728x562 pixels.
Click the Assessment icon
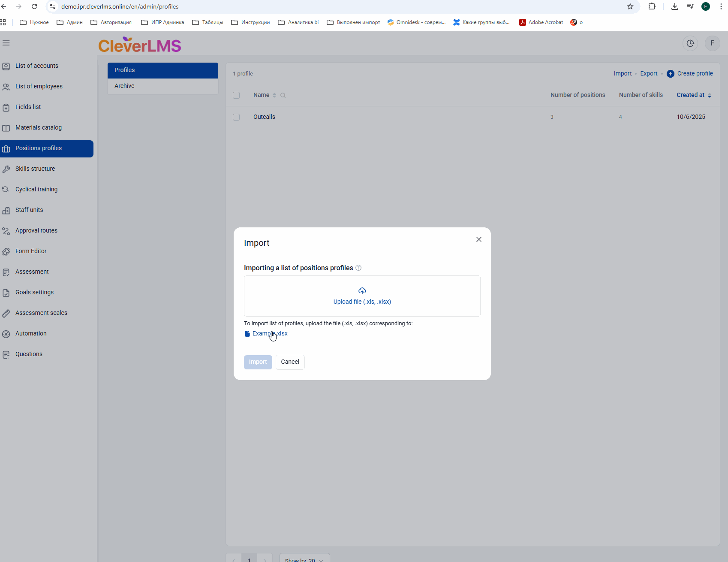click(x=6, y=272)
